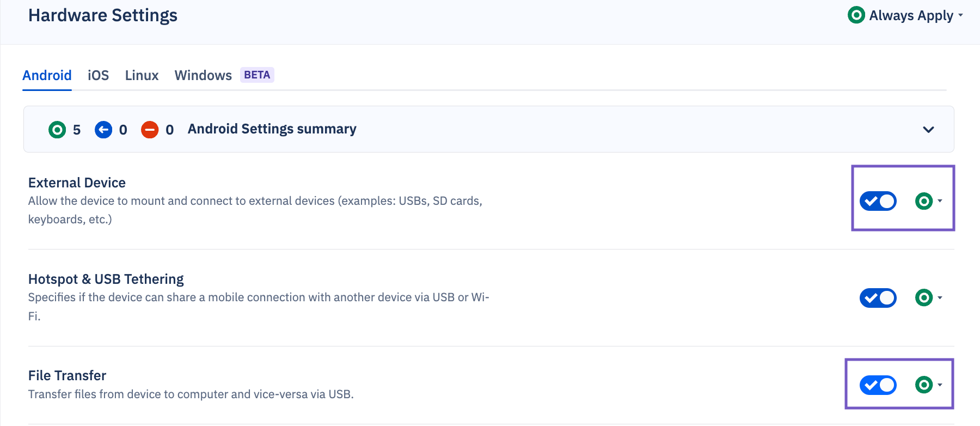Open the Always Apply dropdown arrow
980x426 pixels.
pyautogui.click(x=961, y=15)
